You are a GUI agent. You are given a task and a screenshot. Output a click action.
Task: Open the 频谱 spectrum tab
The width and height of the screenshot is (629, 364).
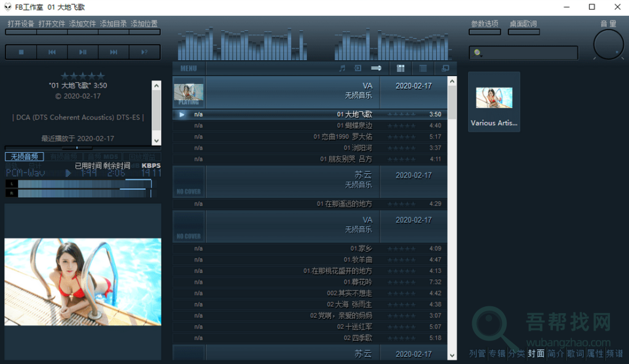pos(614,354)
